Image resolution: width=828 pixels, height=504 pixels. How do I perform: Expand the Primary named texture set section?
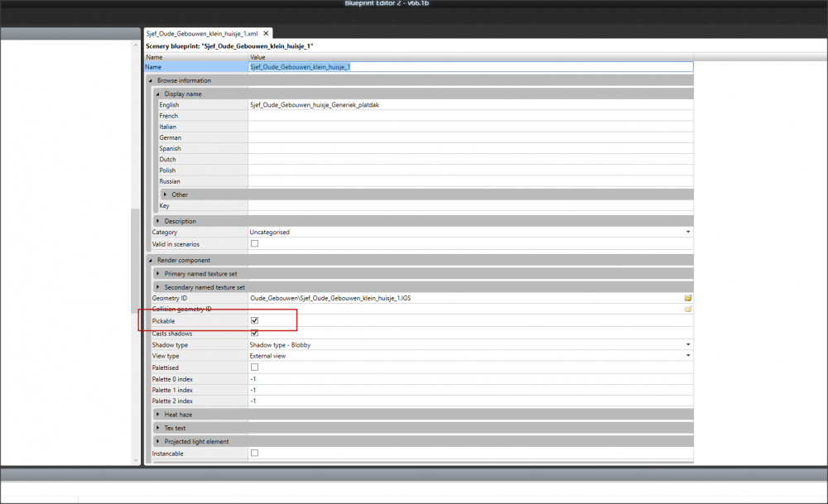158,273
